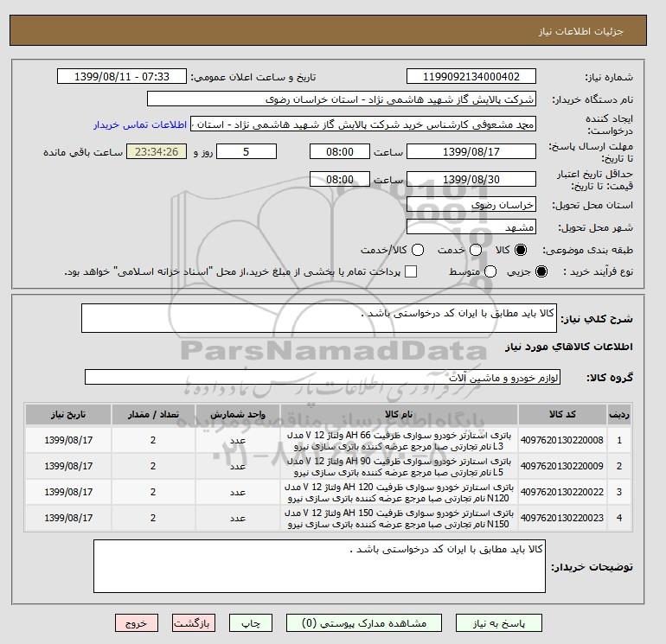Select جزیی purchase process option
666x644 pixels.
(x=542, y=271)
